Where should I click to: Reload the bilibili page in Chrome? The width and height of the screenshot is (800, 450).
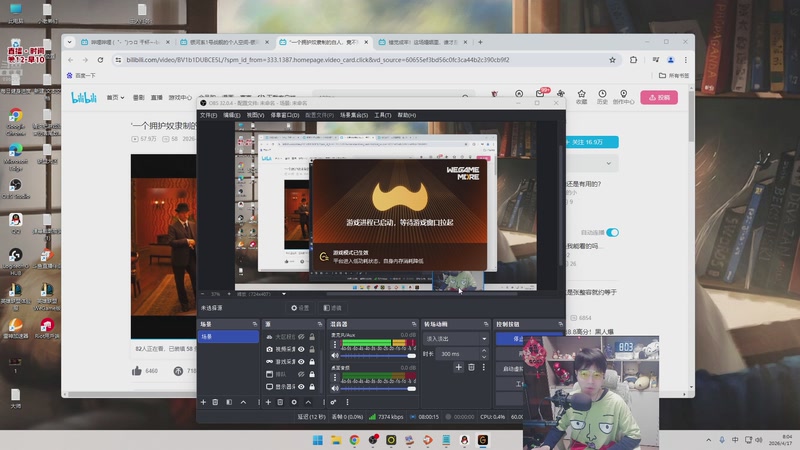101,60
